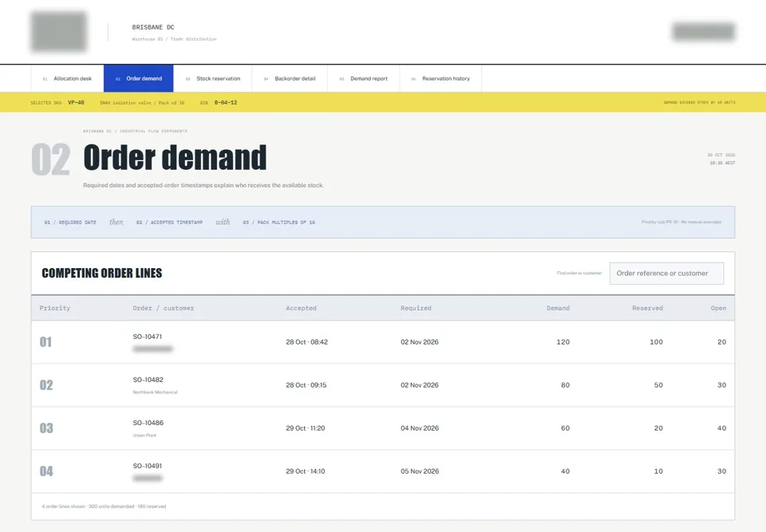Viewport: 766px width, 532px height.
Task: Click accepted time 29 Oct · 14:10
Action: (306, 471)
